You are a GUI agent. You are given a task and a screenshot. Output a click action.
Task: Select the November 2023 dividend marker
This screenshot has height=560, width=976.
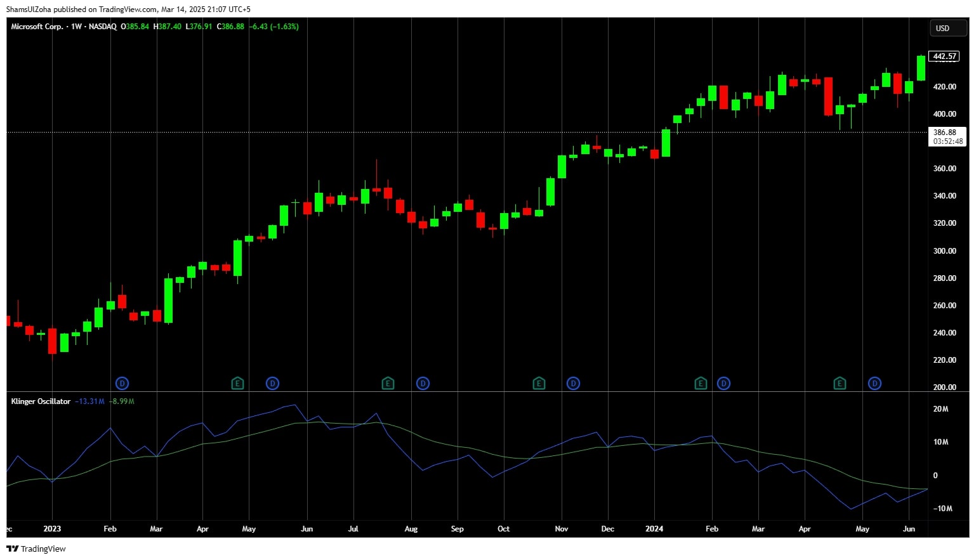coord(573,383)
